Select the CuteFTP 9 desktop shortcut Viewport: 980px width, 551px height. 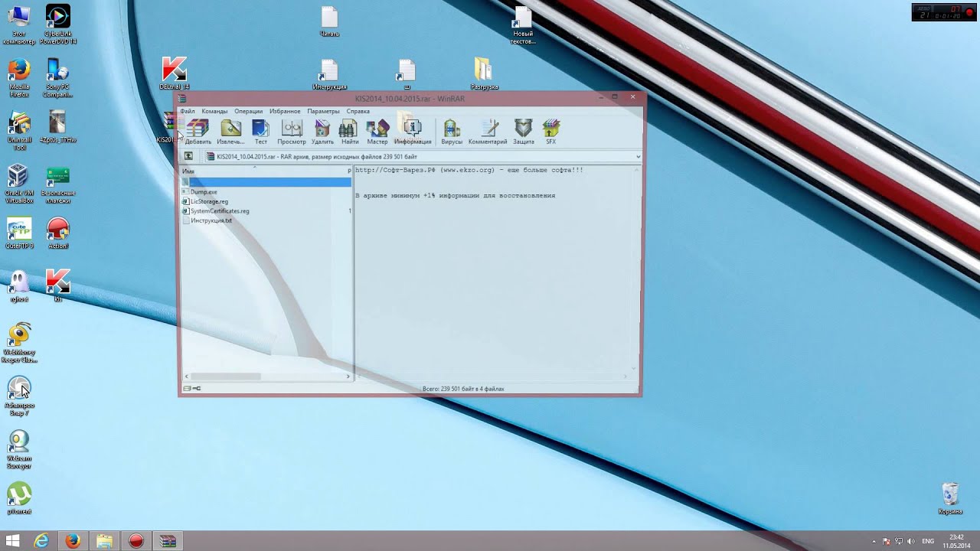coord(19,233)
